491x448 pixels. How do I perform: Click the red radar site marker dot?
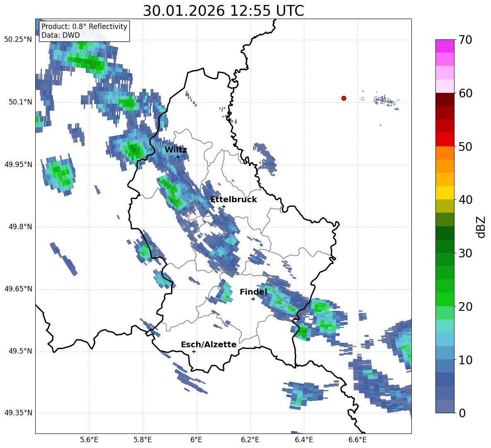pyautogui.click(x=344, y=98)
